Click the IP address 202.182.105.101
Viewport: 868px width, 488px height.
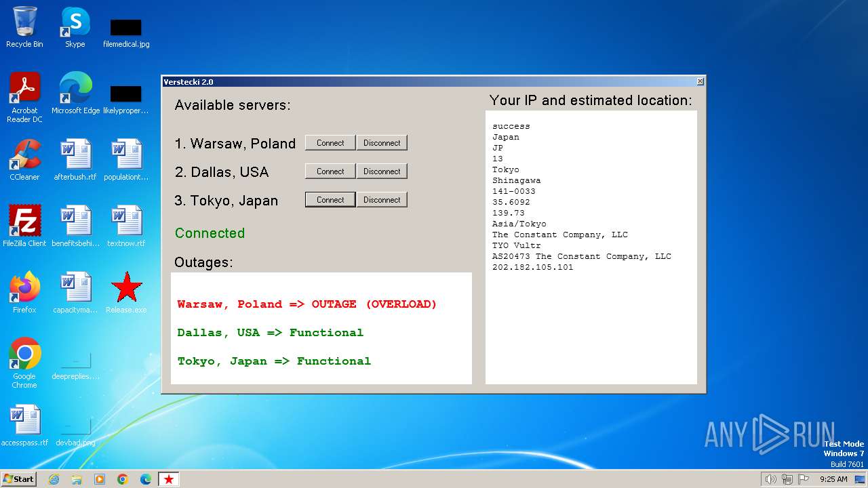tap(533, 267)
